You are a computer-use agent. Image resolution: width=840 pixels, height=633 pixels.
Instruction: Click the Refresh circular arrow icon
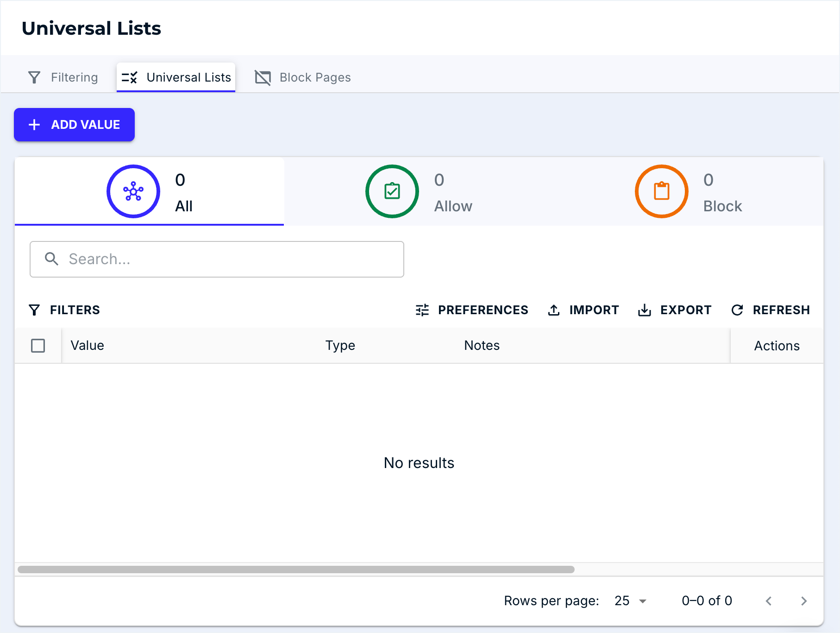737,310
